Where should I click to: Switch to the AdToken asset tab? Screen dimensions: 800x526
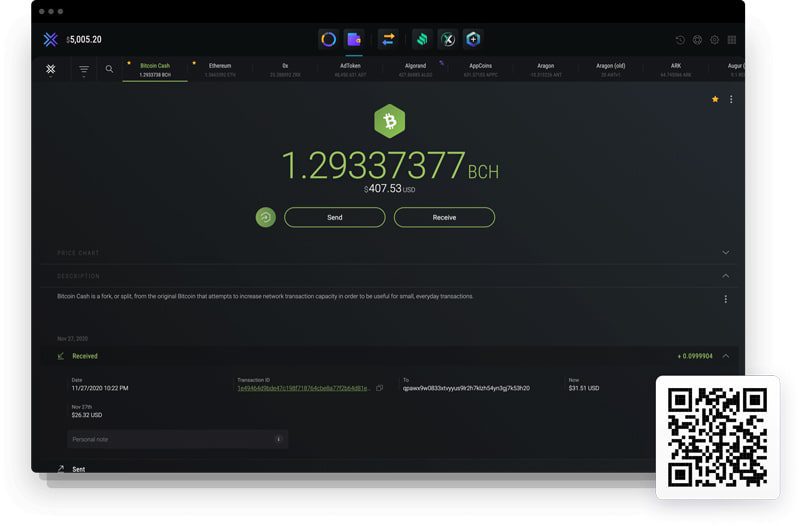tap(350, 70)
